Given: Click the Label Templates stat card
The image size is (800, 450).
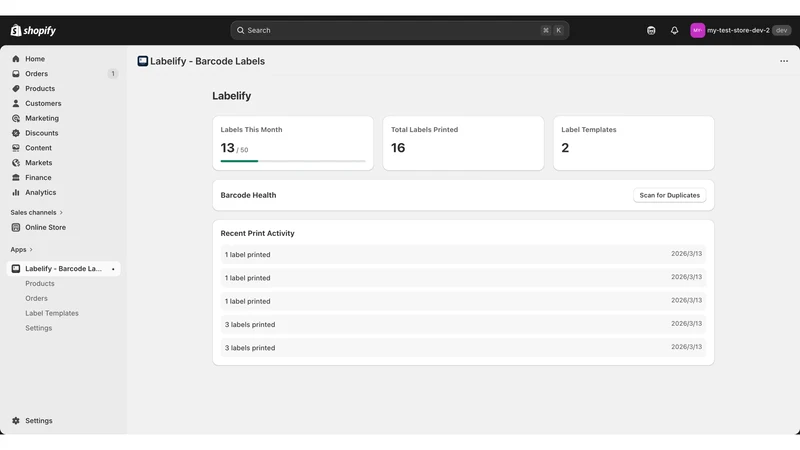Looking at the screenshot, I should coord(634,143).
